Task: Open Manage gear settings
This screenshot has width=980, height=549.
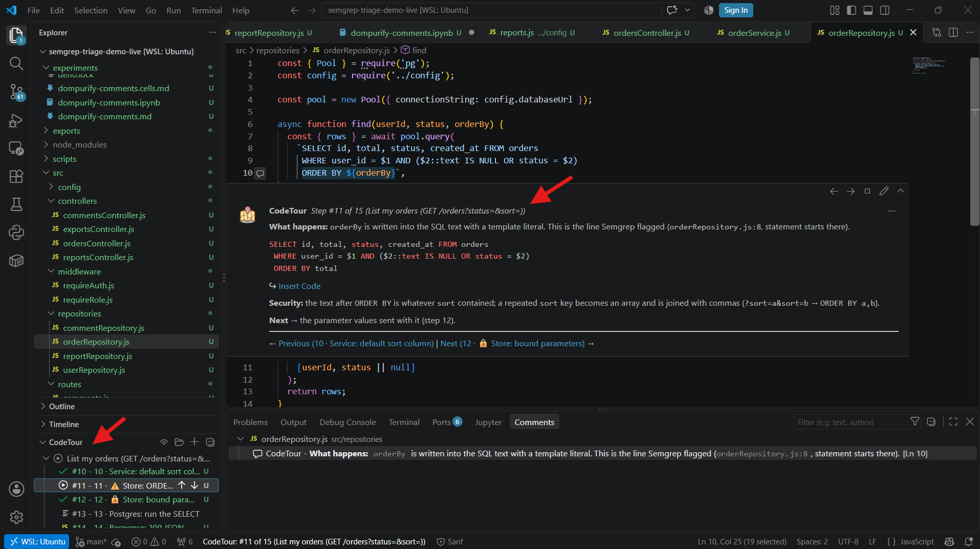Action: tap(16, 517)
